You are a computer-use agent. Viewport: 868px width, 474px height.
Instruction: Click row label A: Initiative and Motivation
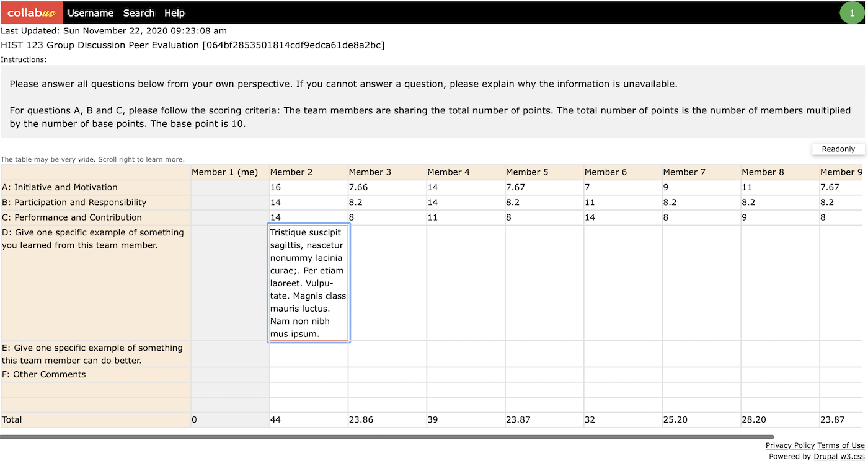pyautogui.click(x=95, y=187)
